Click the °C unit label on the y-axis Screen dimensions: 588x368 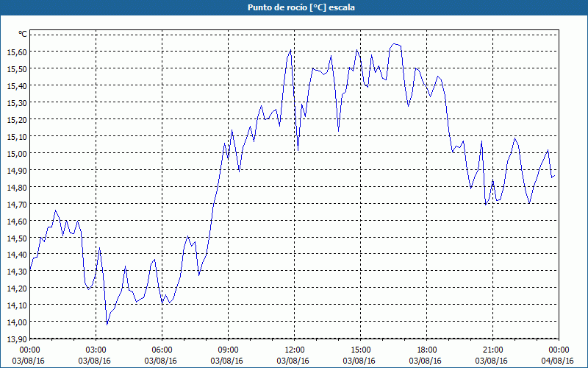pos(23,34)
